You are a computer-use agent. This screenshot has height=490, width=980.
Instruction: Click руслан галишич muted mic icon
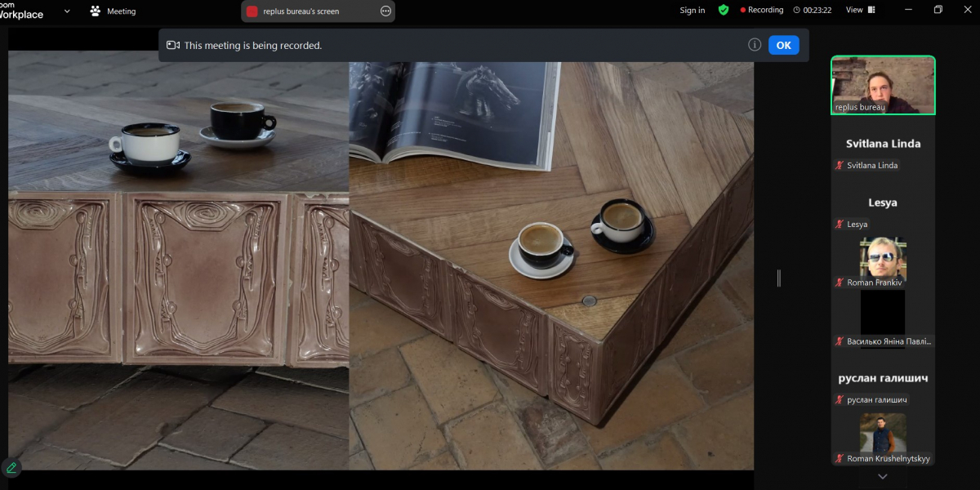[x=839, y=399]
